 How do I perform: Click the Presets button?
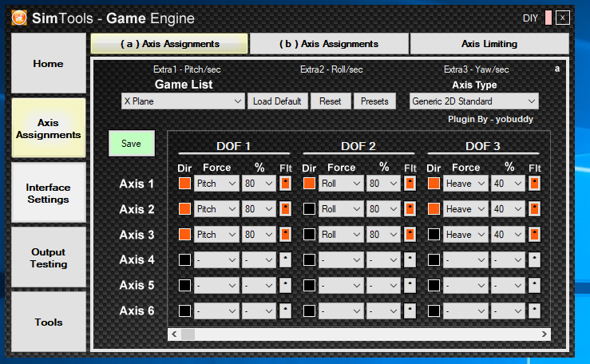click(374, 101)
